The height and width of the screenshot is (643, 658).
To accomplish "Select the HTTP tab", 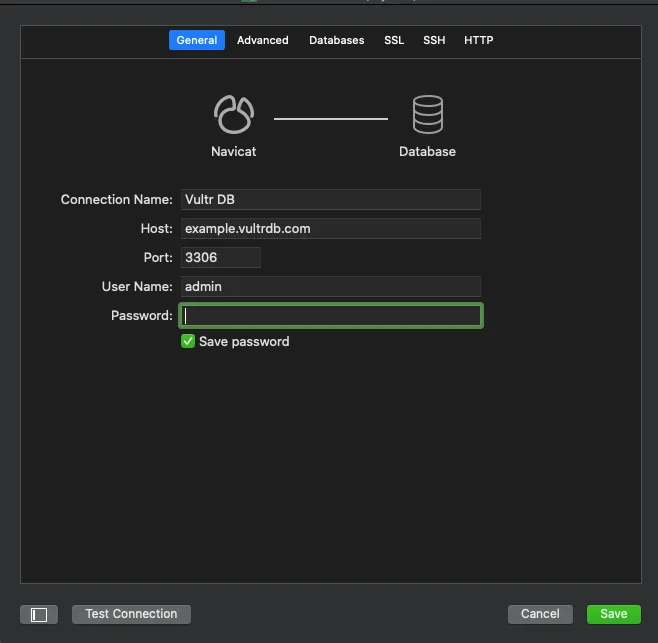I will point(478,40).
